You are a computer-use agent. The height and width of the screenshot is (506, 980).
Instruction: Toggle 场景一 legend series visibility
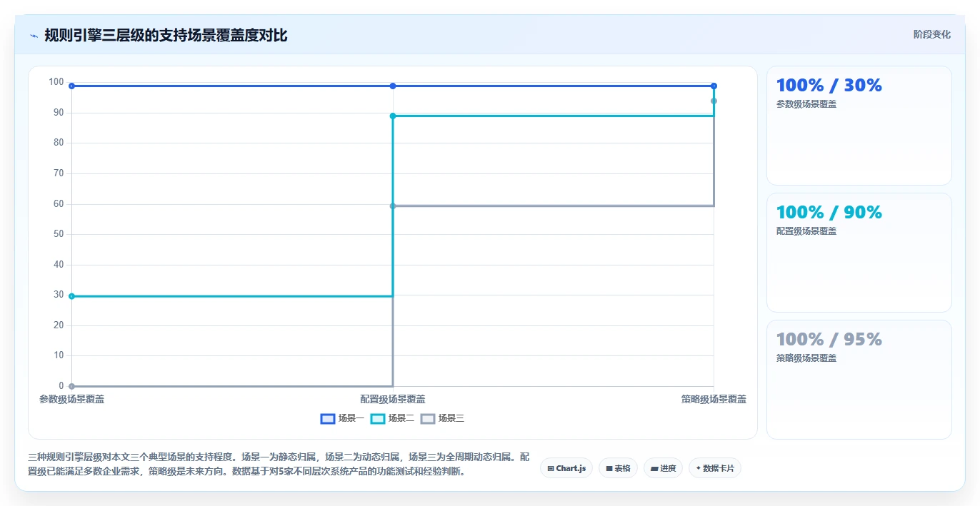click(x=342, y=418)
